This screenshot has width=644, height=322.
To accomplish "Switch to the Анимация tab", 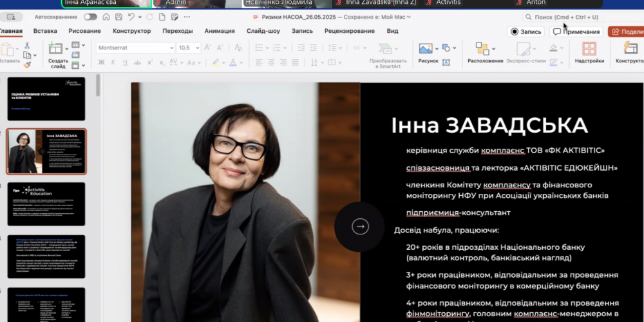I will point(220,31).
